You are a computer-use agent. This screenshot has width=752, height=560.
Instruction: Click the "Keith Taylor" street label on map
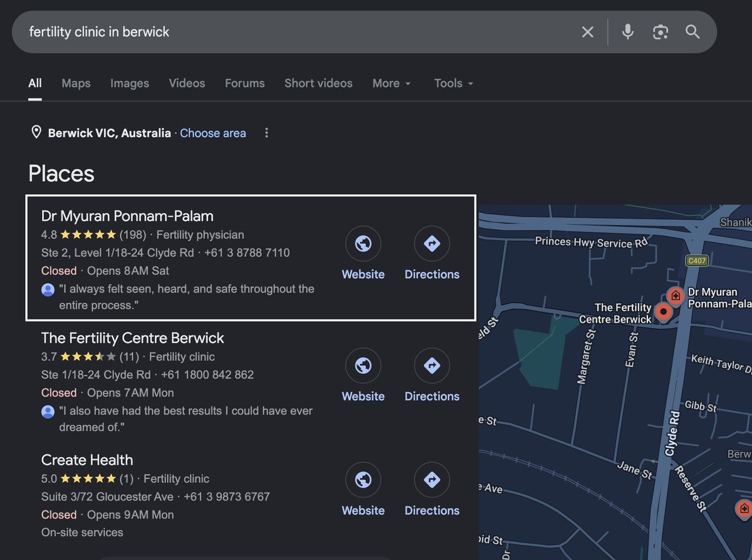[x=721, y=363]
